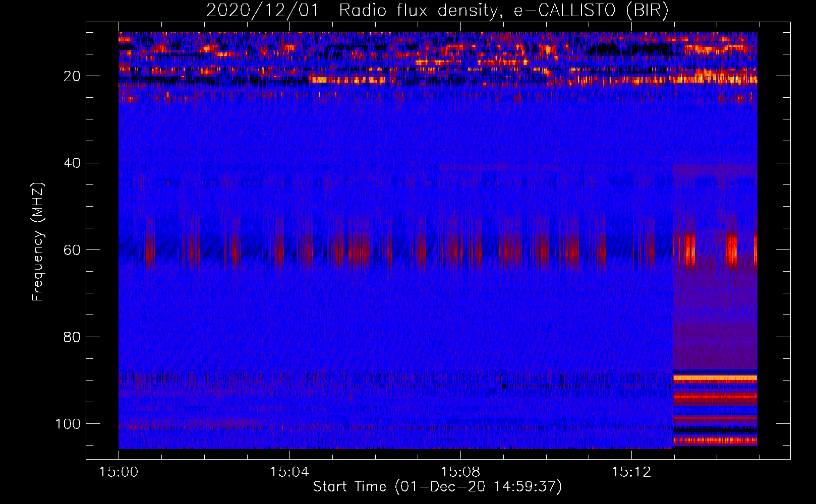Click the 80 MHz frequency tick label

pos(72,337)
